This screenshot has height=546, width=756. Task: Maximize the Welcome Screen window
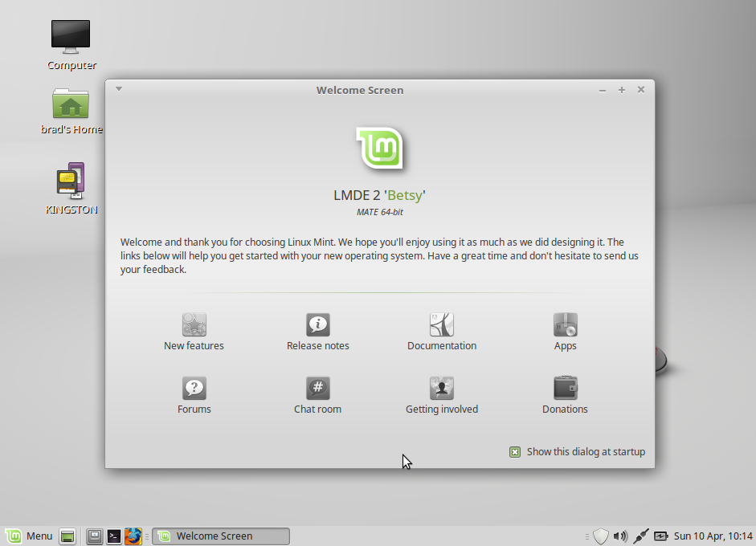(x=622, y=90)
